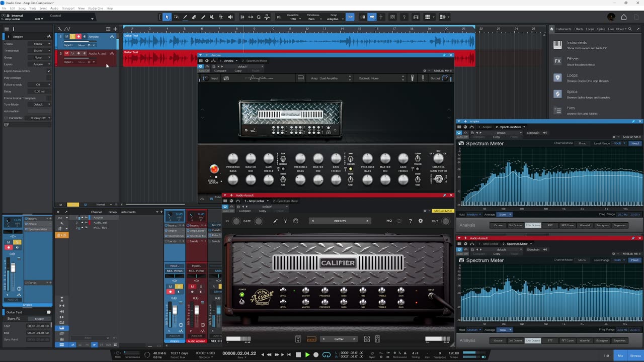Open the Event menu
The height and width of the screenshot is (362, 644).
(x=43, y=9)
